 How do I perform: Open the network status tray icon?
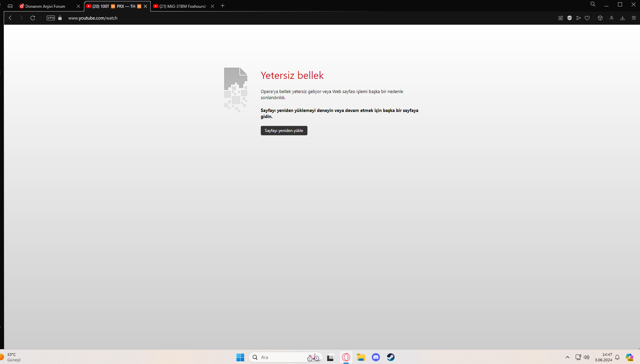pyautogui.click(x=578, y=357)
